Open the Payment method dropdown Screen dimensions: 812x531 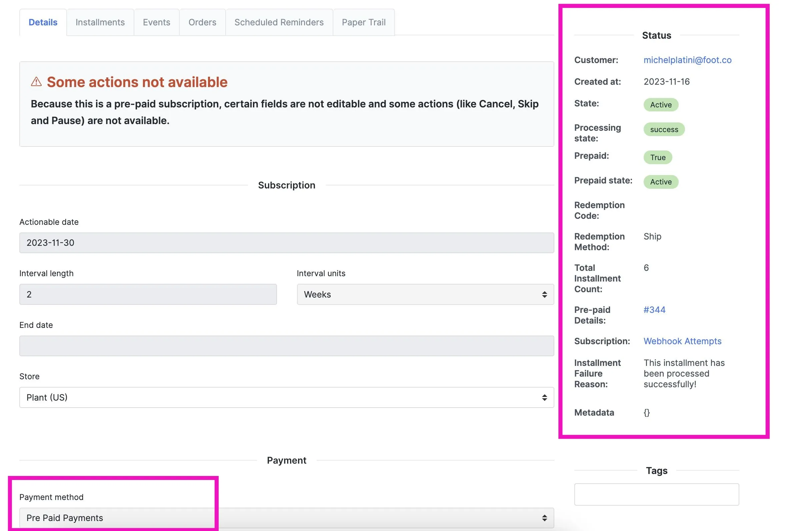click(287, 518)
